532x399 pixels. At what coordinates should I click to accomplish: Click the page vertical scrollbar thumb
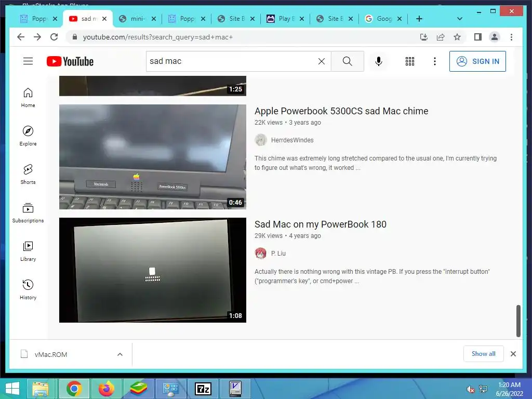[x=518, y=321]
